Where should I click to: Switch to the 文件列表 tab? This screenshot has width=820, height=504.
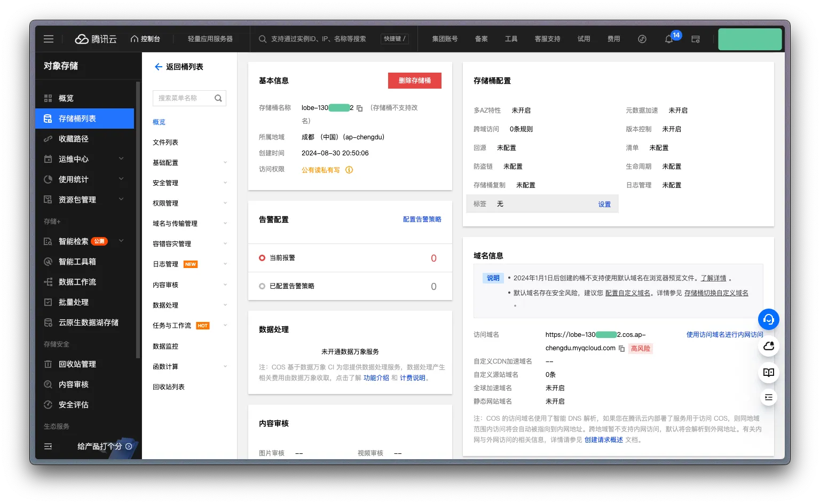[x=164, y=142]
